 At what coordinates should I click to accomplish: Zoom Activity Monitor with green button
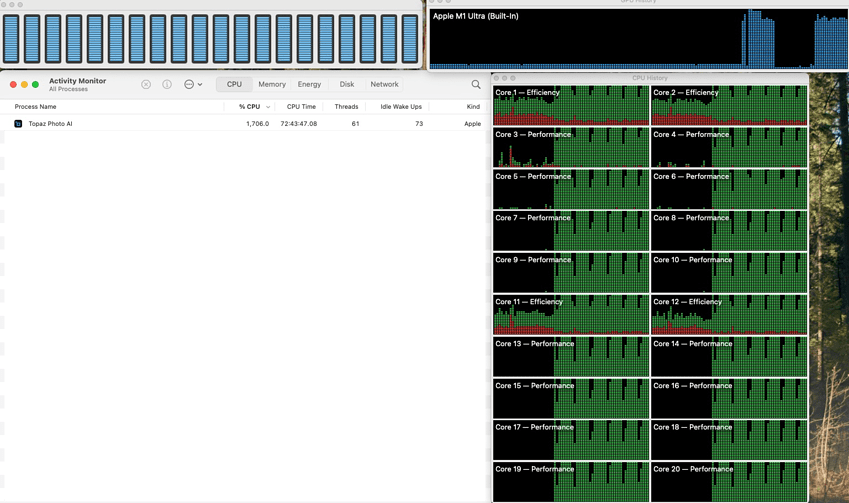(35, 84)
